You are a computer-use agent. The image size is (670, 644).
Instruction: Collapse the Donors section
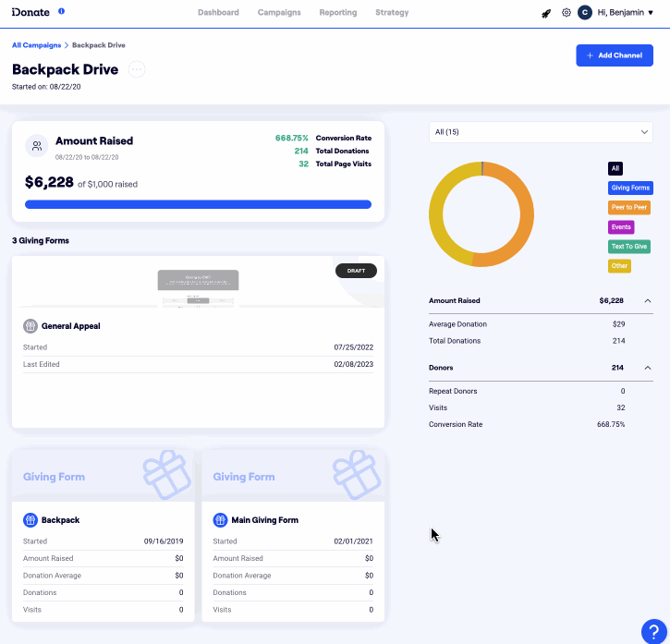647,368
